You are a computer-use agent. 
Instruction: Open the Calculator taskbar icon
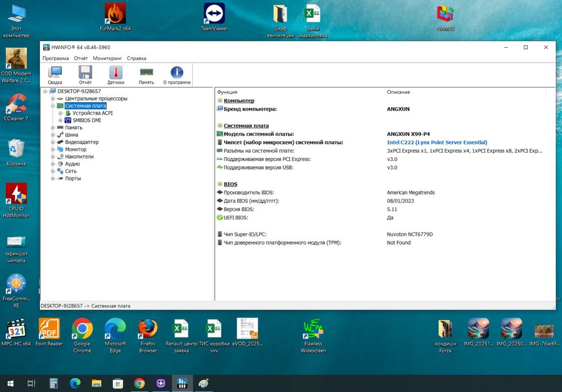(53, 384)
